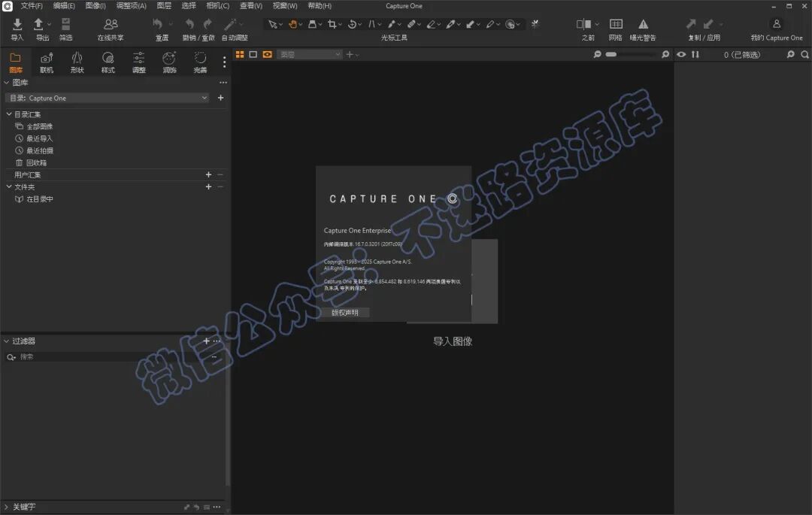The width and height of the screenshot is (812, 515).
Task: Toggle the Grid (网格) overlay
Action: (616, 24)
